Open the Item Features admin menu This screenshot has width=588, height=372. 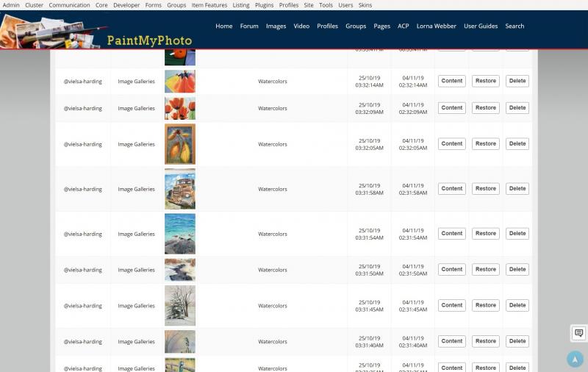tap(209, 5)
